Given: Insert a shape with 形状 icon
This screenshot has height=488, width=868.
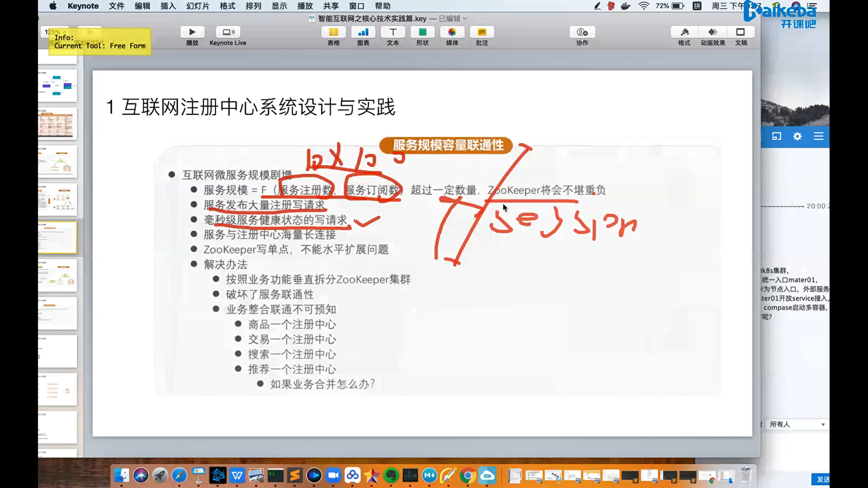Looking at the screenshot, I should pos(422,33).
